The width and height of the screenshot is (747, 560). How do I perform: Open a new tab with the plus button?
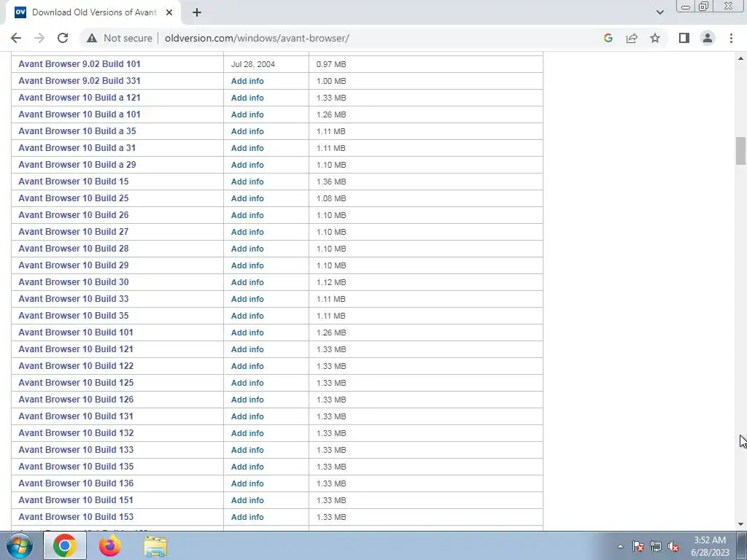click(x=197, y=12)
